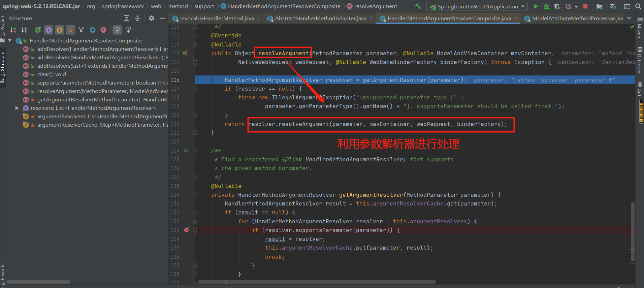This screenshot has width=644, height=288.
Task: Open the profiler options dropdown arrow
Action: (x=576, y=7)
